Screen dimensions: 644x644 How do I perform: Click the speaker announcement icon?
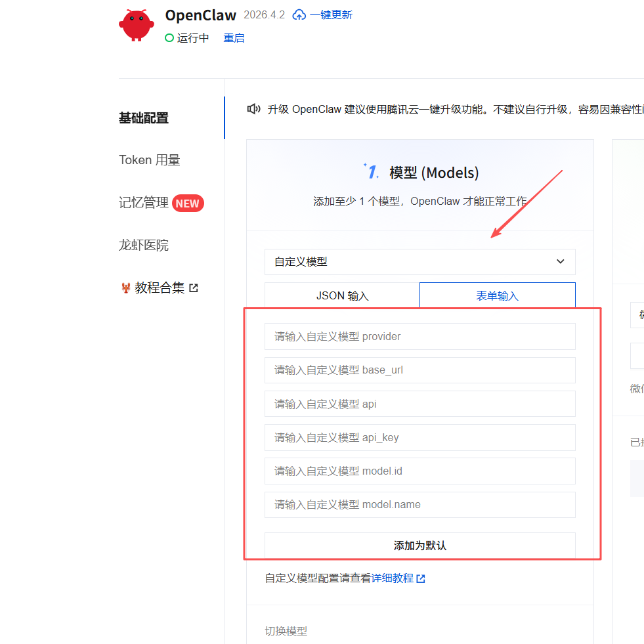(254, 109)
